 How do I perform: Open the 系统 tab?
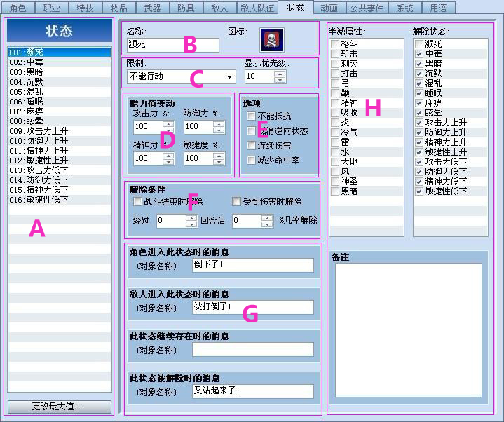(x=404, y=8)
